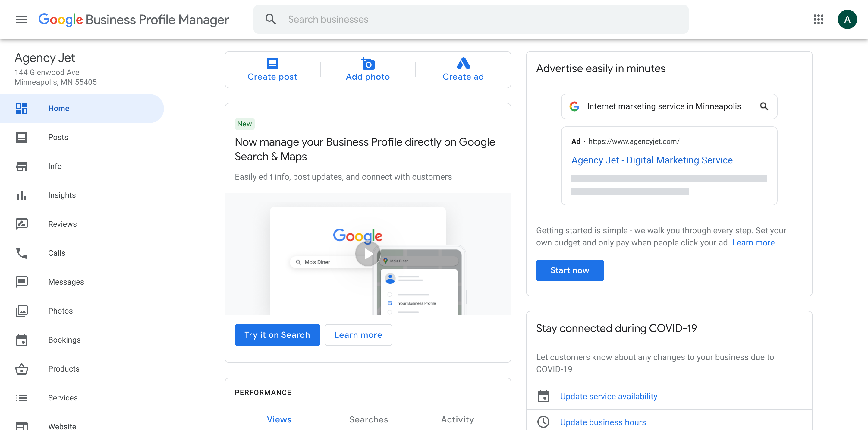Open the Info page in the sidebar

tap(82, 166)
